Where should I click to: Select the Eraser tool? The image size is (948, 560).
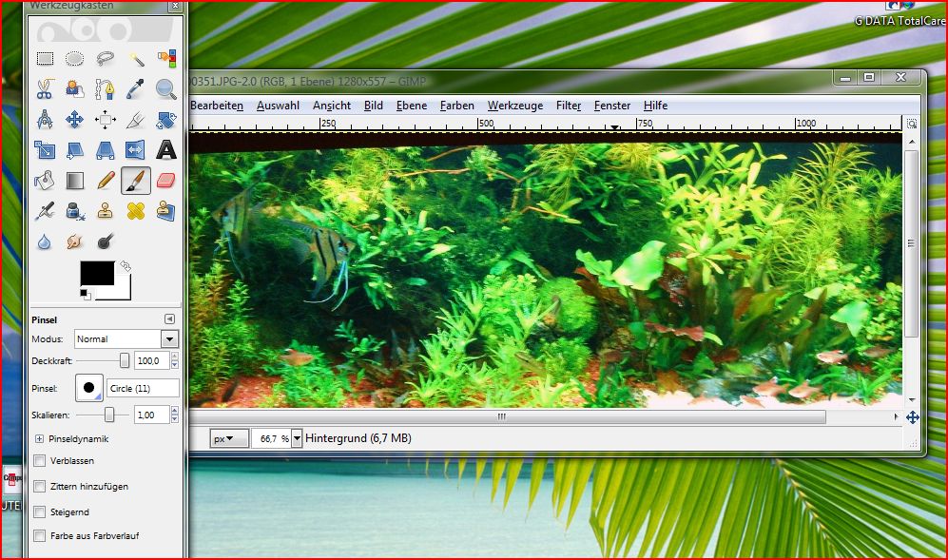(x=166, y=180)
